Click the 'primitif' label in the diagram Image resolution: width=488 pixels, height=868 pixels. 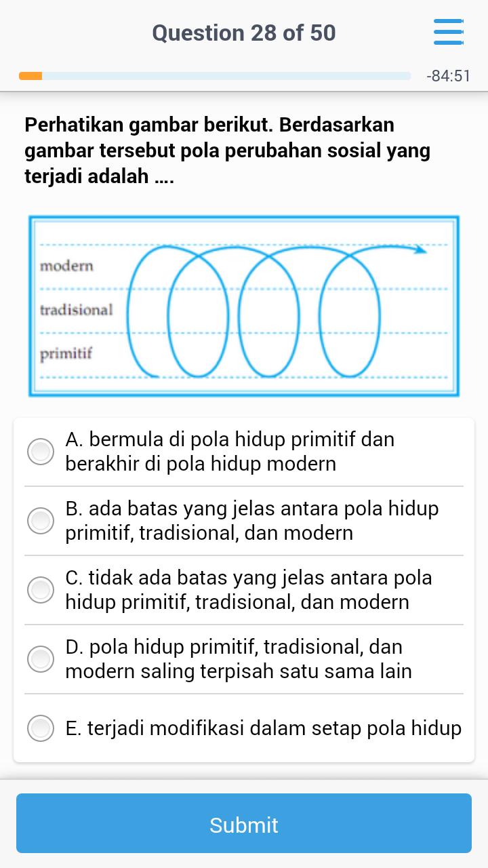point(66,354)
